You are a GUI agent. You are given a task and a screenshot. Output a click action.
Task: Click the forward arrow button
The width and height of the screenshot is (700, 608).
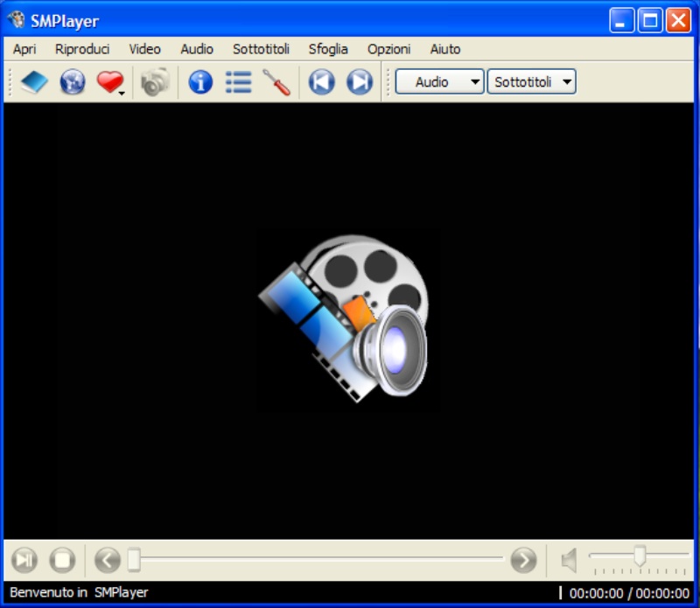pos(523,560)
